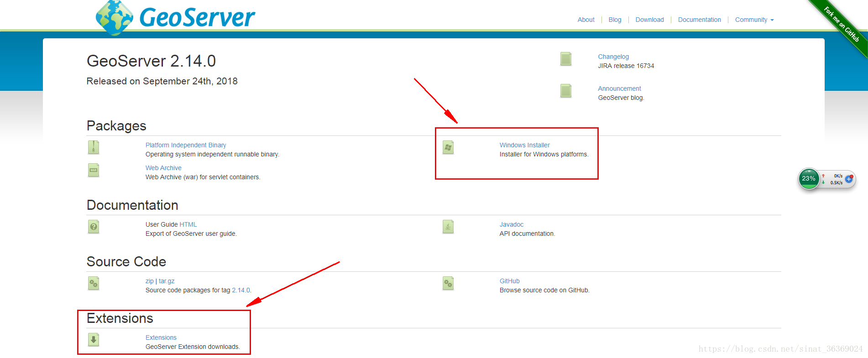Image resolution: width=868 pixels, height=358 pixels.
Task: Download the Web Archive package
Action: 163,168
